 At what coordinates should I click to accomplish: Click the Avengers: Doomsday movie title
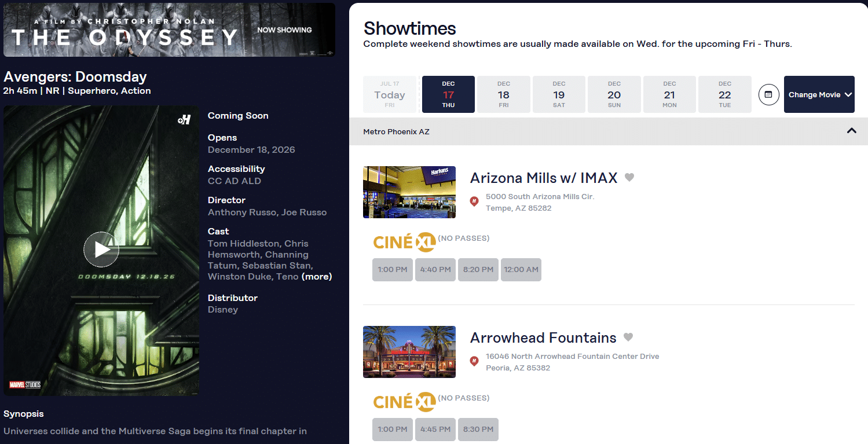pyautogui.click(x=75, y=77)
